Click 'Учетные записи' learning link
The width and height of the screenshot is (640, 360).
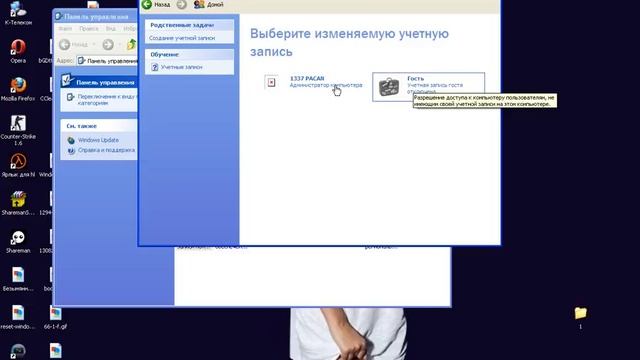(181, 67)
